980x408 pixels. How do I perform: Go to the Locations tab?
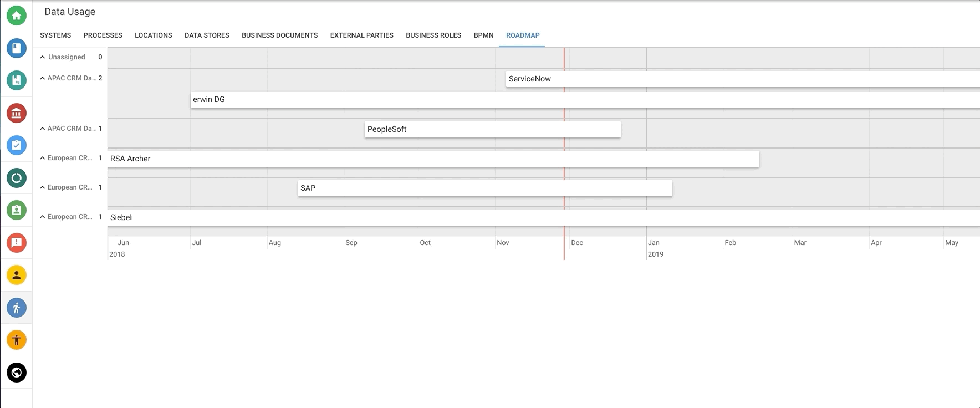[154, 35]
